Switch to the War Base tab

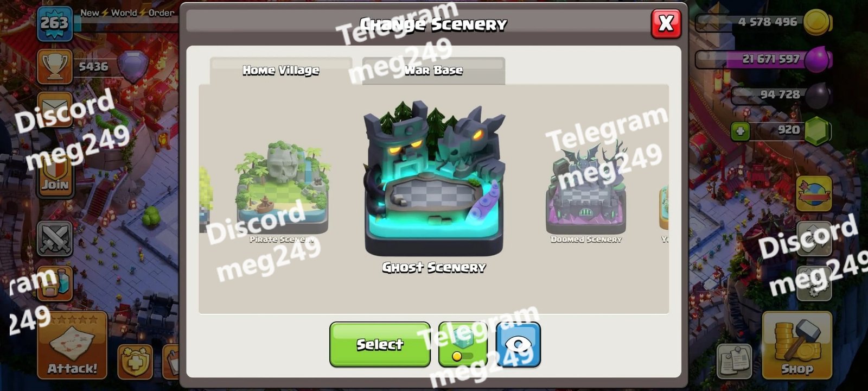coord(433,71)
